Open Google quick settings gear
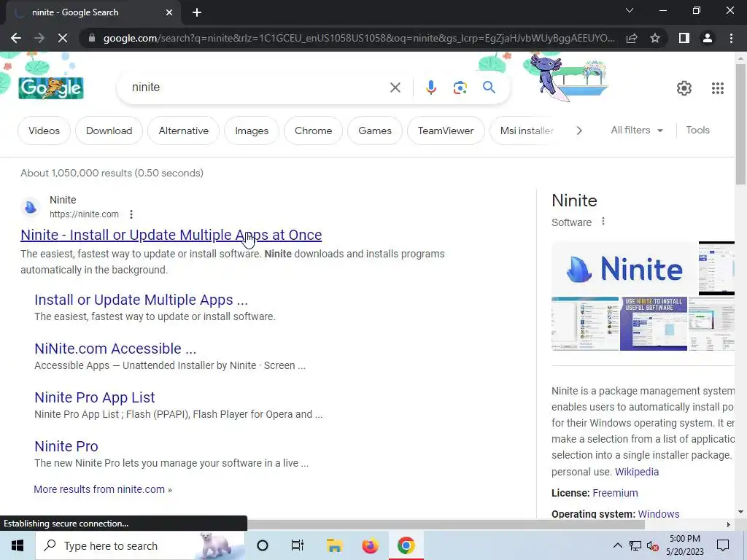 [x=684, y=88]
